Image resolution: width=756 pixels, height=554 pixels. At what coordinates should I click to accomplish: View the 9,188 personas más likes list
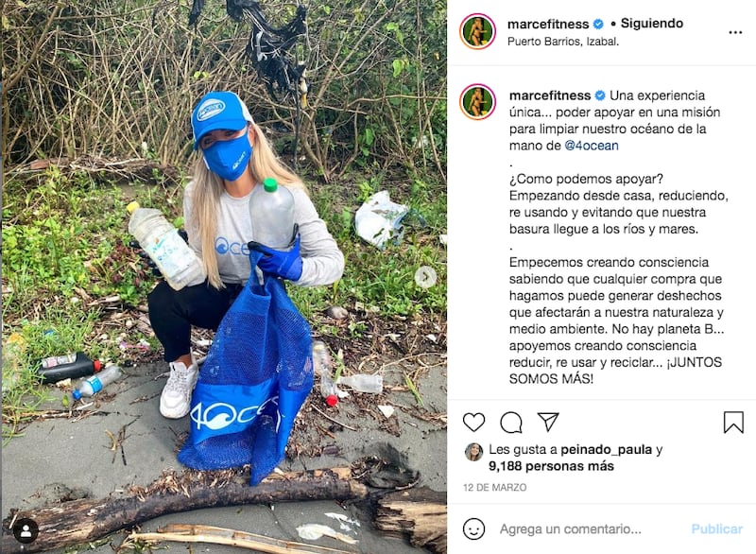pos(551,466)
